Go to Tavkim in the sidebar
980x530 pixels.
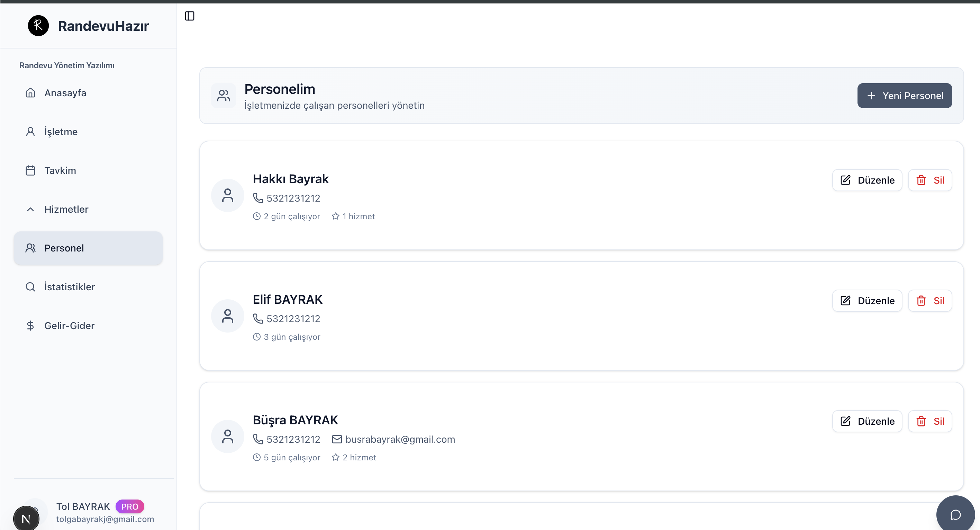(60, 170)
